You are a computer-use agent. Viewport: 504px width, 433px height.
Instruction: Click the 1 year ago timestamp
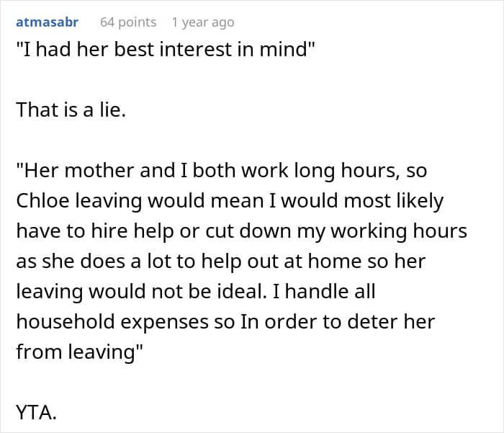coord(202,22)
